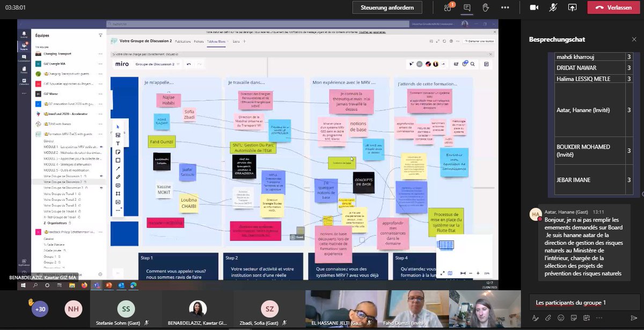Open more meeting actions menu
Viewport: 644px width, 330px height.
coord(505,8)
